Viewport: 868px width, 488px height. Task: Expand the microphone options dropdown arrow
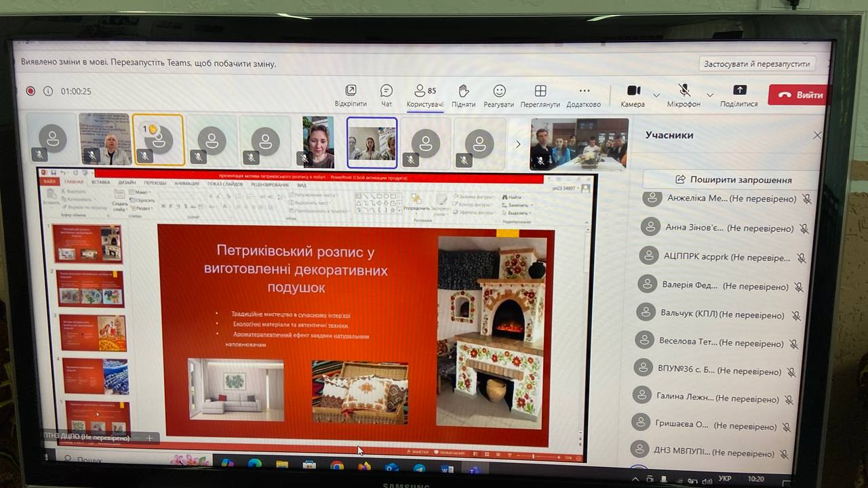[x=710, y=95]
